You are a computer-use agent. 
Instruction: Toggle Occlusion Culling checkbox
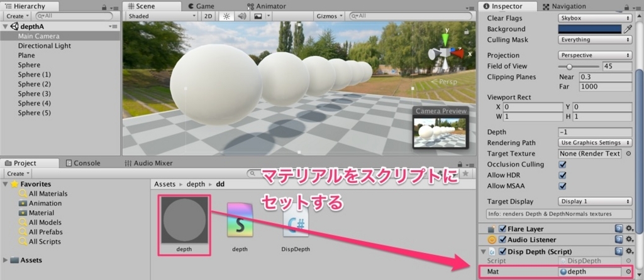coord(563,164)
